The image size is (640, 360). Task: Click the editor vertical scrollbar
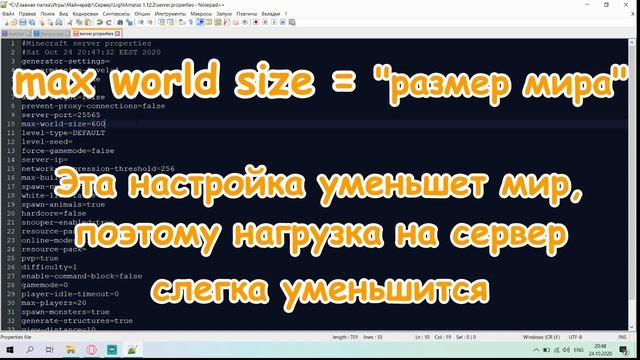(x=633, y=184)
